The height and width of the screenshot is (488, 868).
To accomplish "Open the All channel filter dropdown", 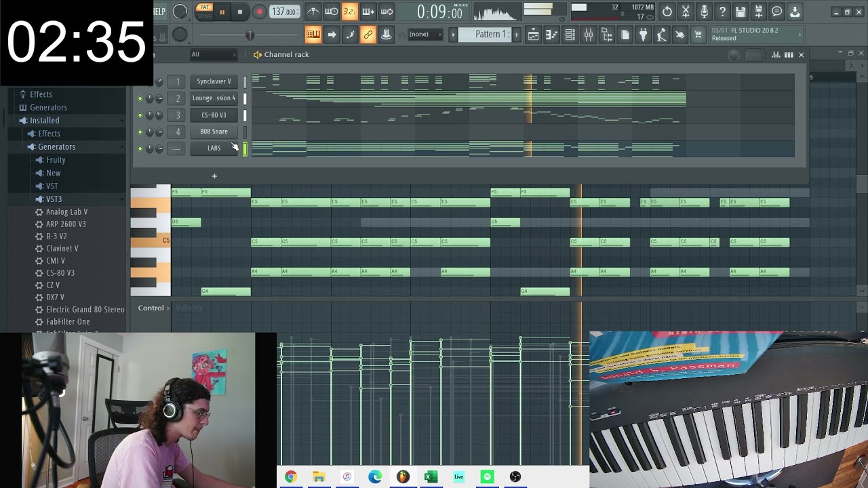I will [x=213, y=54].
